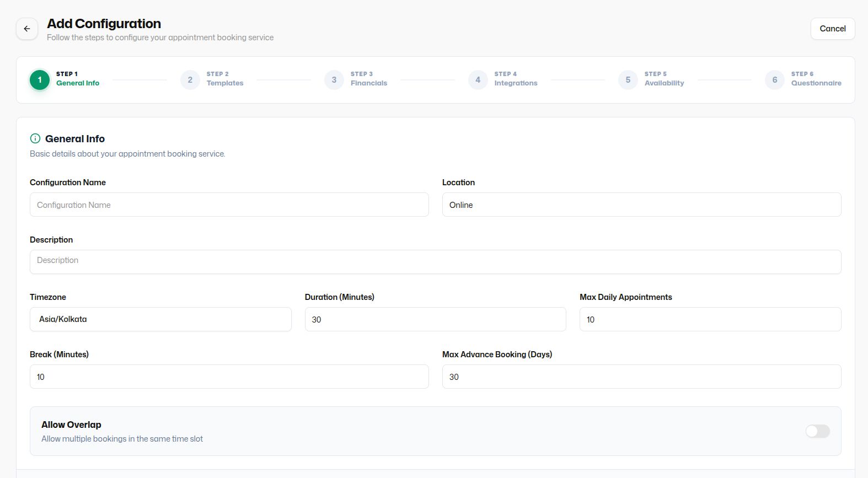This screenshot has height=478, width=868.
Task: Click the step 2 circle
Action: [x=190, y=80]
